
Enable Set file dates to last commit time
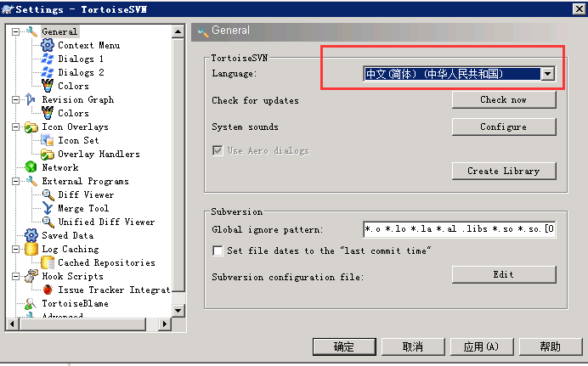pyautogui.click(x=218, y=251)
